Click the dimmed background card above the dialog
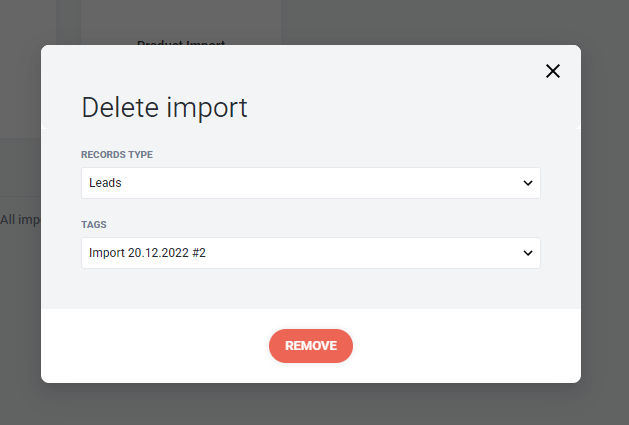Image resolution: width=629 pixels, height=425 pixels. pyautogui.click(x=181, y=20)
